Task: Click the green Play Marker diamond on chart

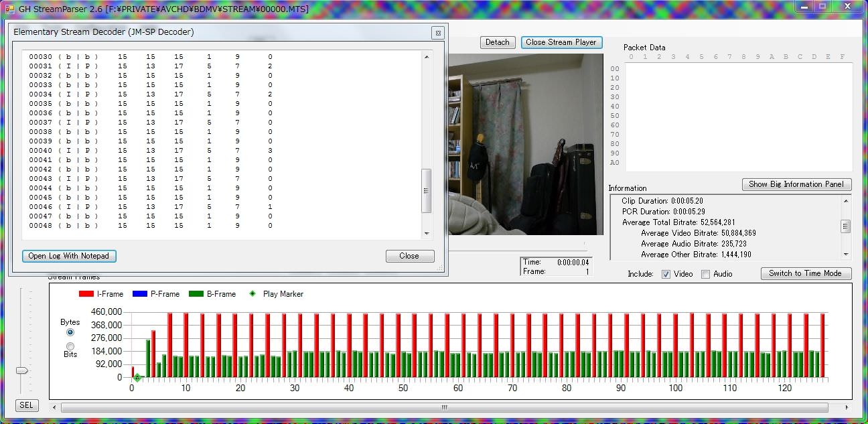Action: click(137, 378)
